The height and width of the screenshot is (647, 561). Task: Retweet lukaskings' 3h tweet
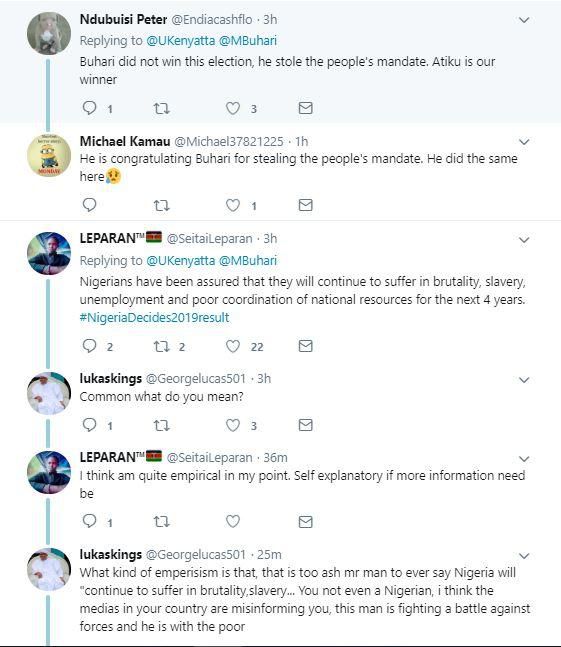point(161,425)
